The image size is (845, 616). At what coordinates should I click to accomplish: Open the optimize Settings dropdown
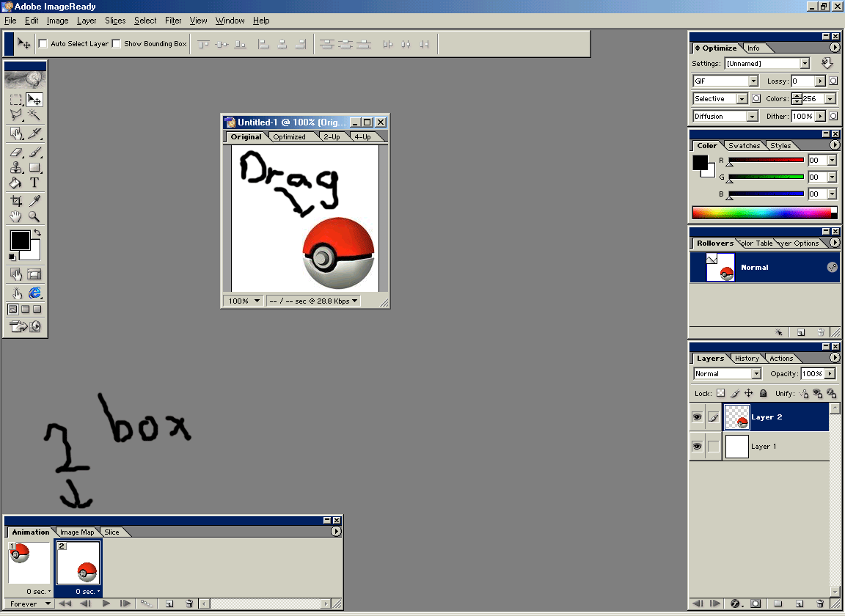(x=805, y=64)
